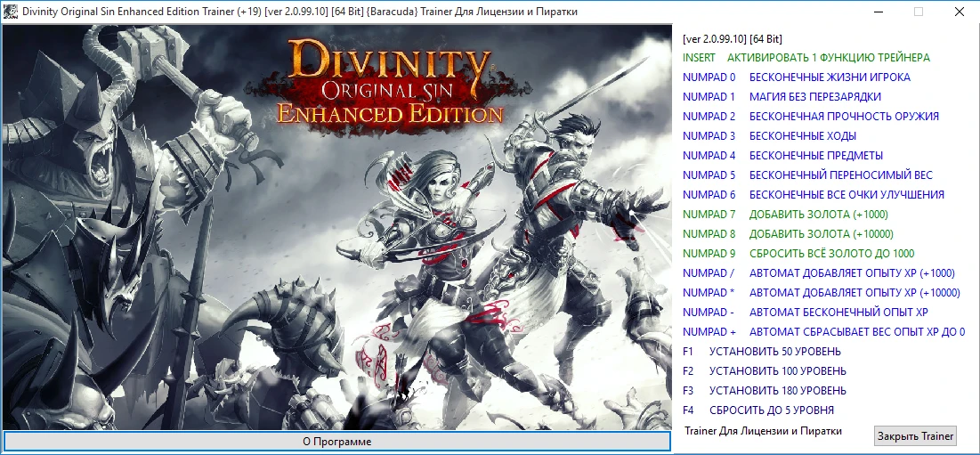Click F1 УСТАНОВИТЬ 50 УРОВЕНЬ
Viewport: 980px width, 455px height.
click(x=762, y=351)
